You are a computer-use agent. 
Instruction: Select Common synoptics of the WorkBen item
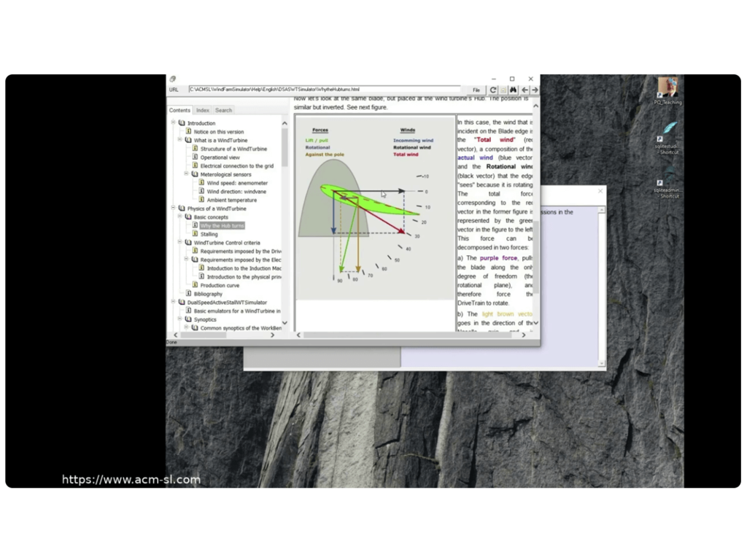click(241, 328)
